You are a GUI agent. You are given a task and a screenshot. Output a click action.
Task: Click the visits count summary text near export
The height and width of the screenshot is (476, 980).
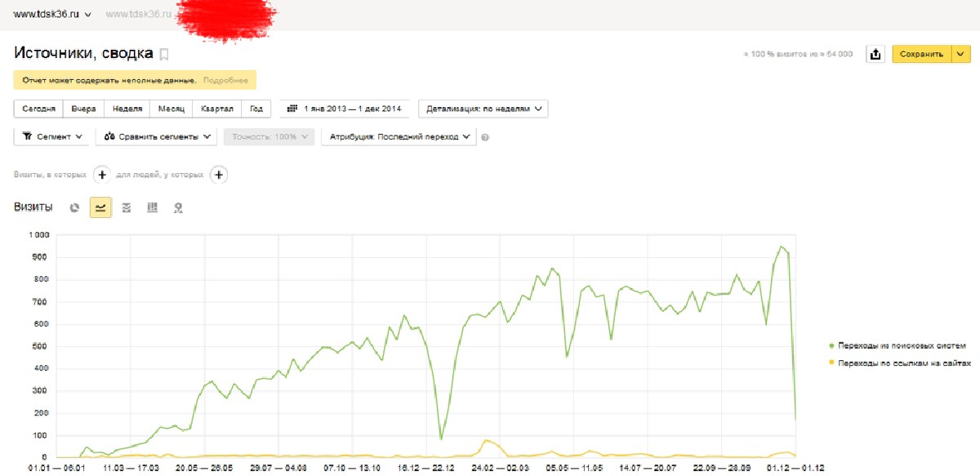[798, 55]
